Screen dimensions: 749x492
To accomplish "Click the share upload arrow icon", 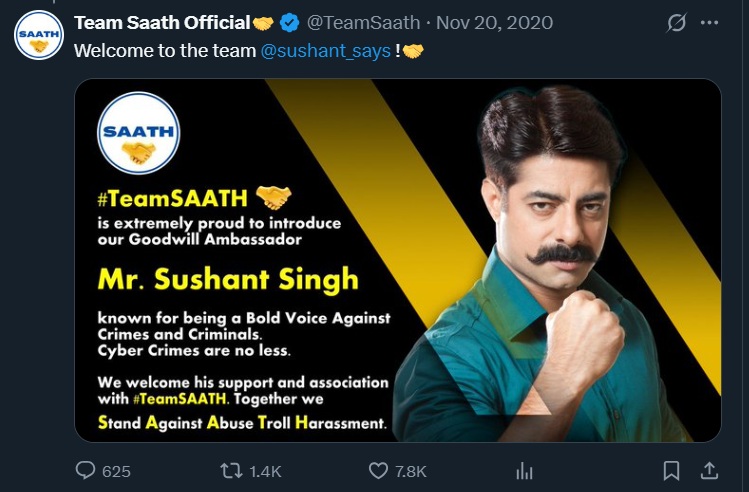I will [708, 470].
